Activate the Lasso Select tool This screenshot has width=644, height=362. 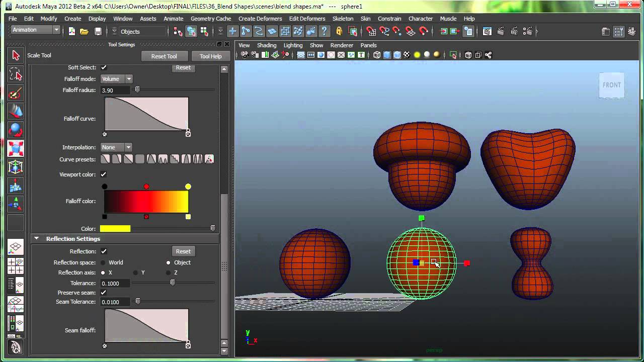pyautogui.click(x=16, y=74)
